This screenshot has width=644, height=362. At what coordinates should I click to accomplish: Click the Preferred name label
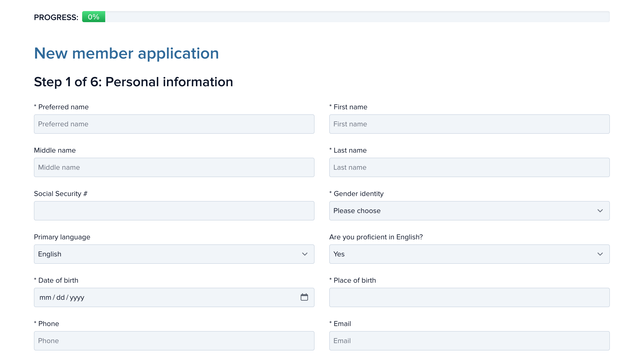61,107
